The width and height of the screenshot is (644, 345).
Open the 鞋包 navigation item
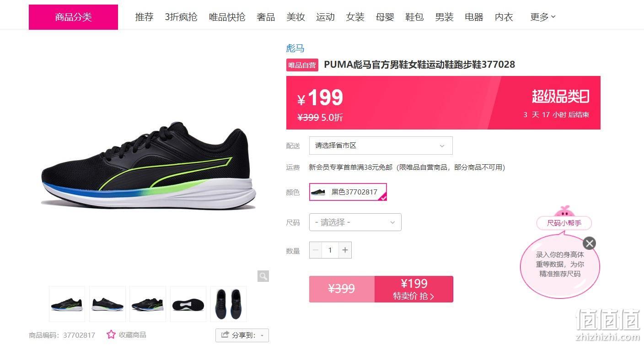414,17
